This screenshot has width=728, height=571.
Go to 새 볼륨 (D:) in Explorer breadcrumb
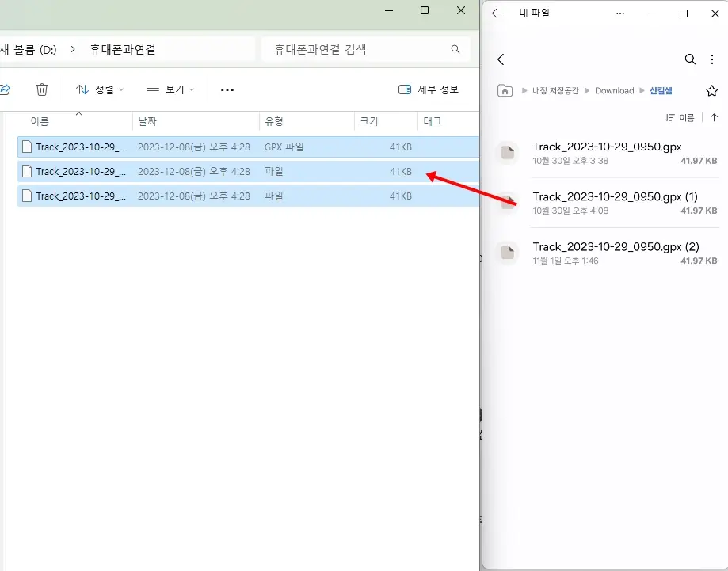click(27, 48)
